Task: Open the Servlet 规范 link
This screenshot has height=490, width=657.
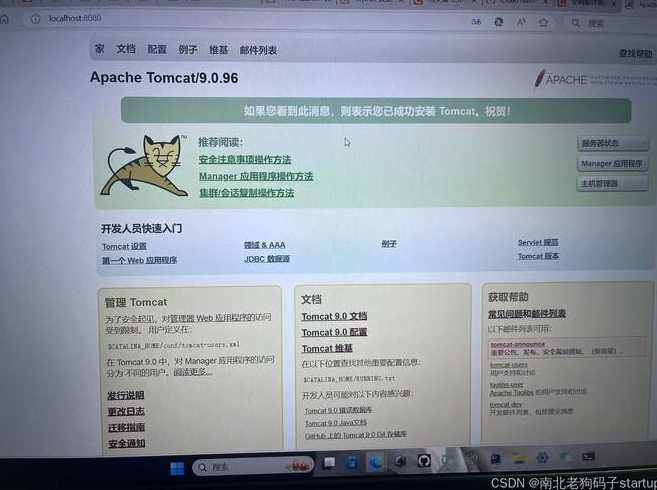Action: (x=538, y=243)
